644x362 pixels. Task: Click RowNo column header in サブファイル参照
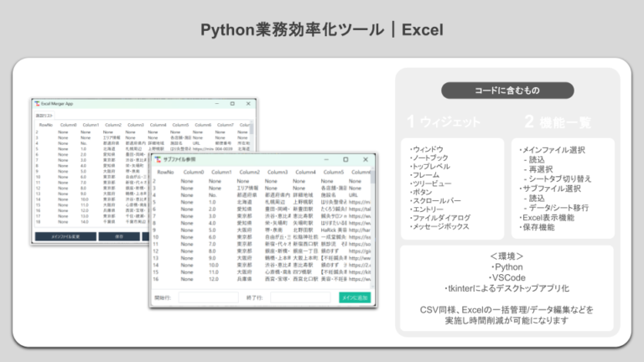point(165,172)
